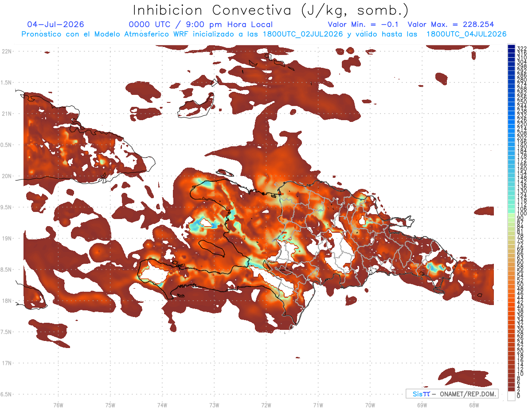Click the 'SisTT – ONAMET/REP.DOM.' credit box
Viewport: 532px width, 411px height.
coord(452,394)
